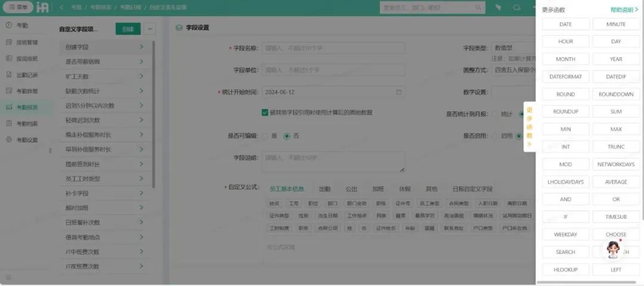Image resolution: width=644 pixels, height=286 pixels.
Task: Open the calendar icon in 统计开始时间 field
Action: 399,92
